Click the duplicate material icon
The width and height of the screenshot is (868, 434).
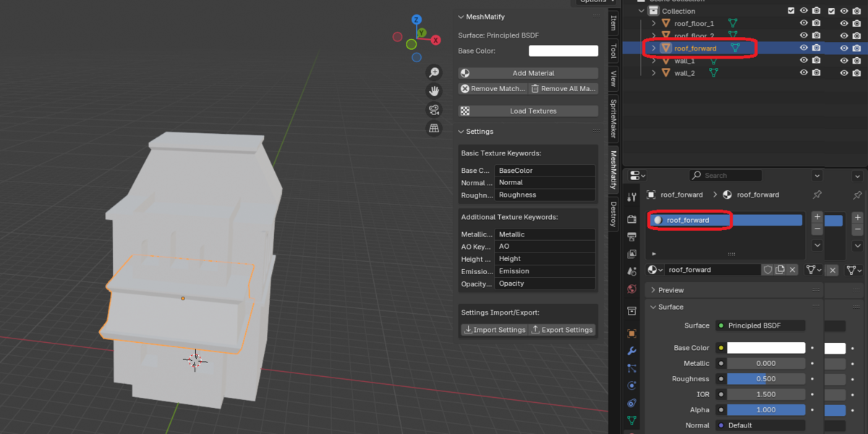pyautogui.click(x=780, y=270)
